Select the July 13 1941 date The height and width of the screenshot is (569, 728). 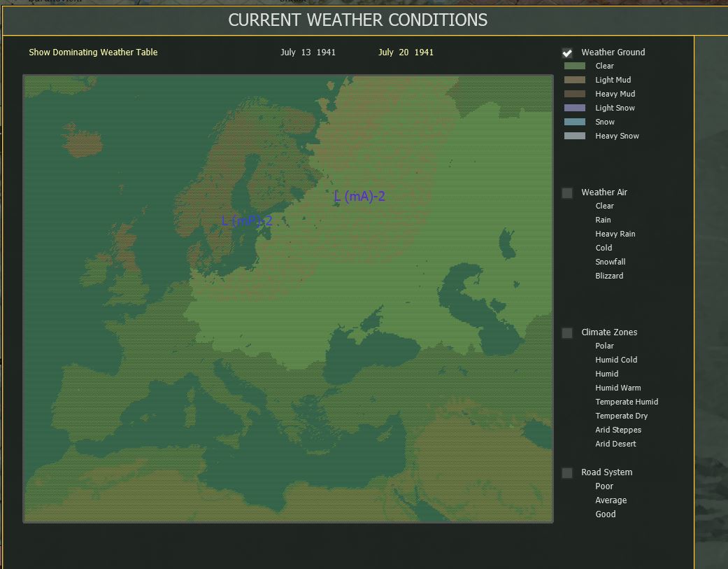(308, 52)
